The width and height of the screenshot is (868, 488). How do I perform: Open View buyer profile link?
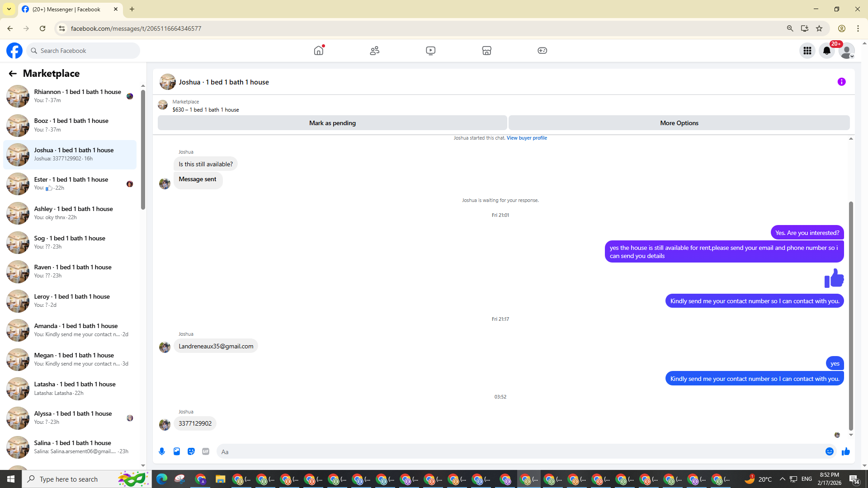527,138
